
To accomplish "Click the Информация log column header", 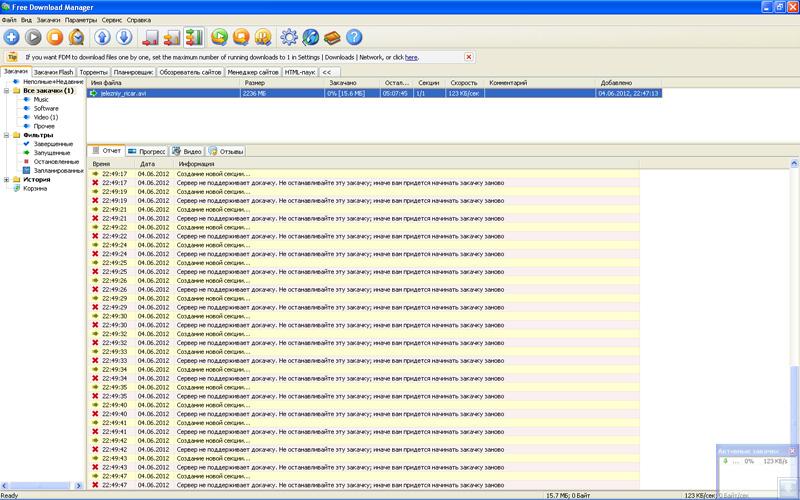I will (x=406, y=164).
